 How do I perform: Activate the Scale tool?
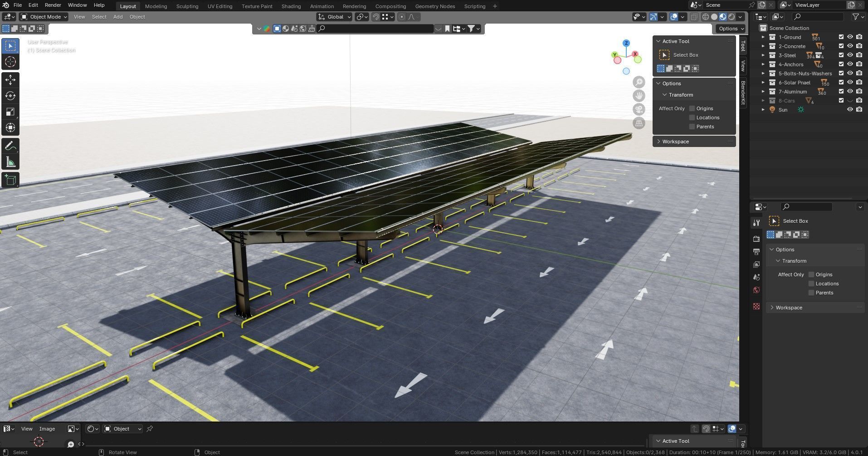click(x=10, y=112)
